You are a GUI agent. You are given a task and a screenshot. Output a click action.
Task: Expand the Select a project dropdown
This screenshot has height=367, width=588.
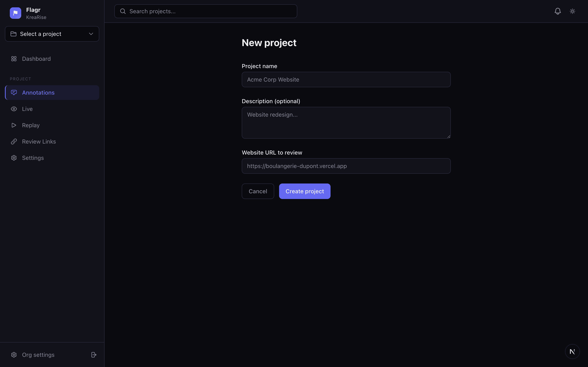pyautogui.click(x=52, y=34)
